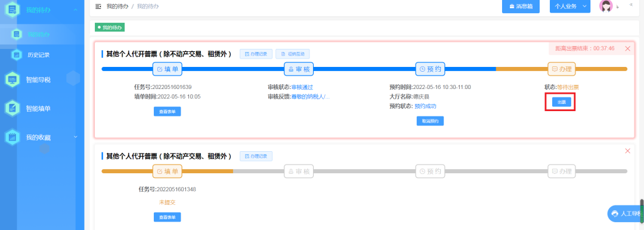Click the 填单时间 2022-05-16 10:05 text
This screenshot has width=644, height=230.
click(167, 97)
